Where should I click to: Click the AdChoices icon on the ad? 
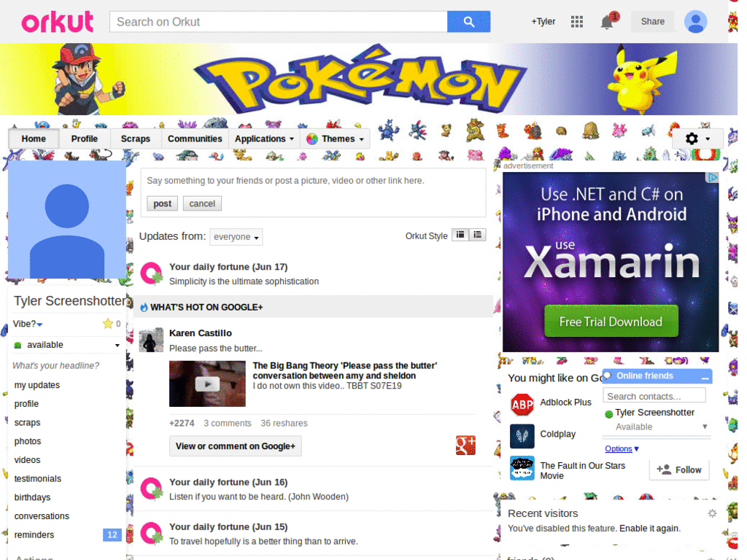712,178
